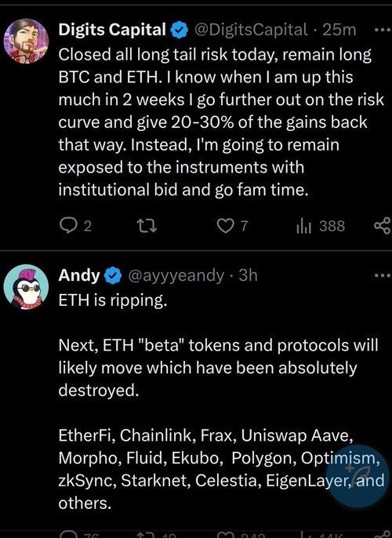The image size is (392, 538).
Task: Retweet the Digits Capital post
Action: coord(147,226)
